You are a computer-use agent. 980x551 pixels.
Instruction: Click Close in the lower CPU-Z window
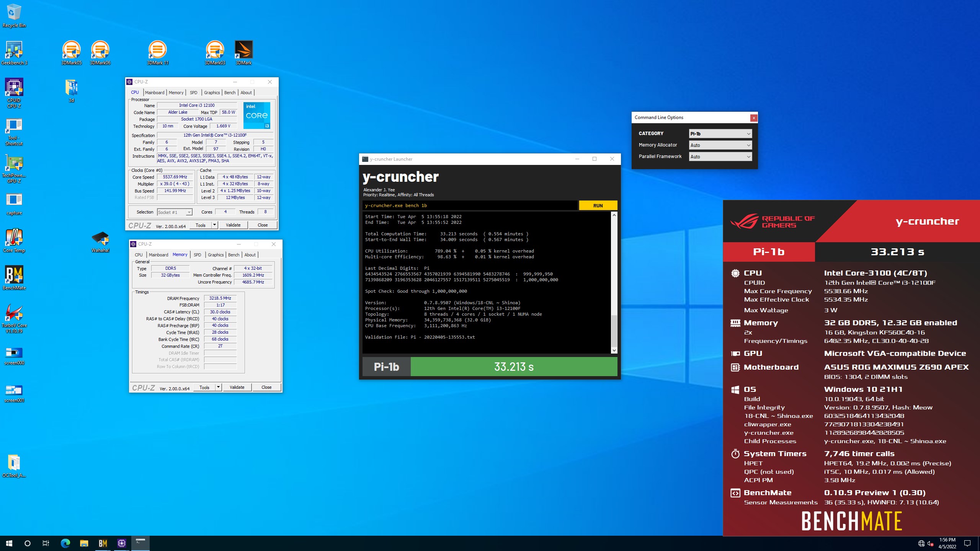(x=266, y=387)
